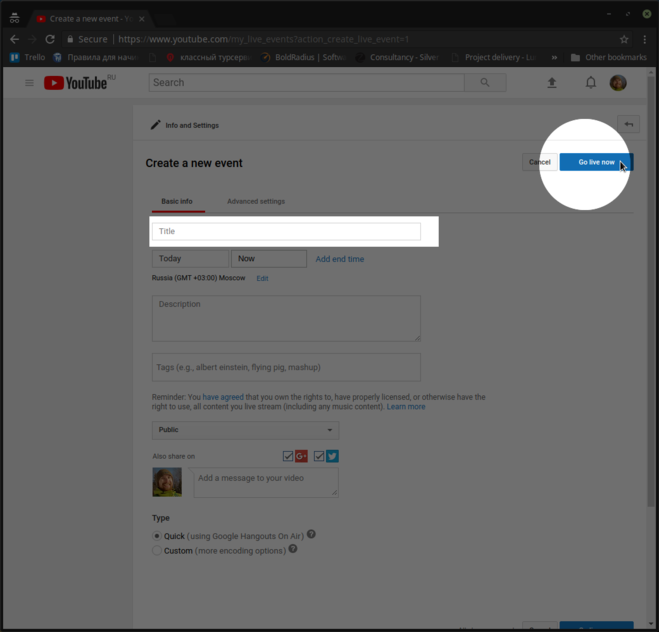Open the account avatar menu

tap(618, 83)
